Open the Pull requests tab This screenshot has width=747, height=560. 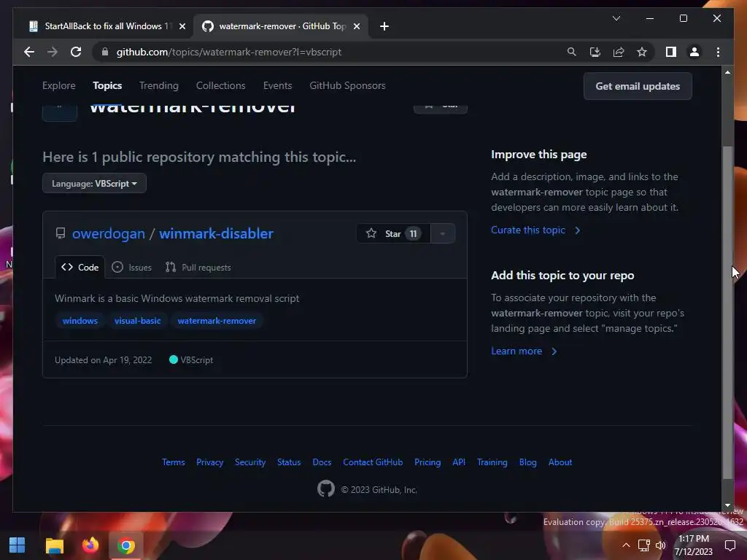click(198, 267)
